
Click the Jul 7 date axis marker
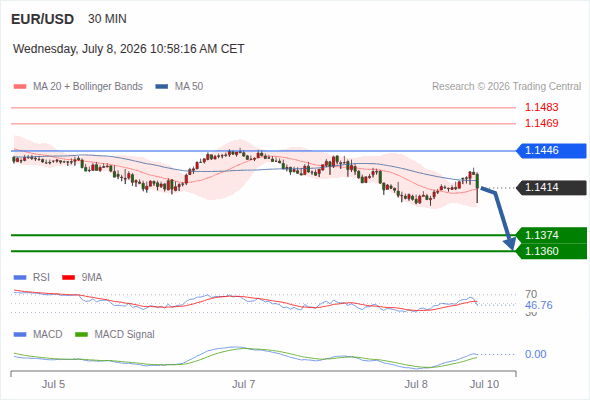click(x=243, y=384)
